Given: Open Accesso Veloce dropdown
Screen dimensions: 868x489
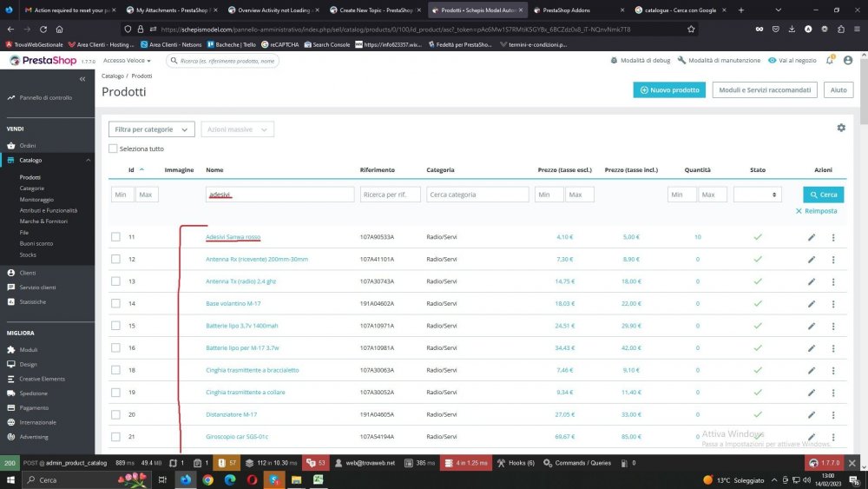Looking at the screenshot, I should 127,60.
